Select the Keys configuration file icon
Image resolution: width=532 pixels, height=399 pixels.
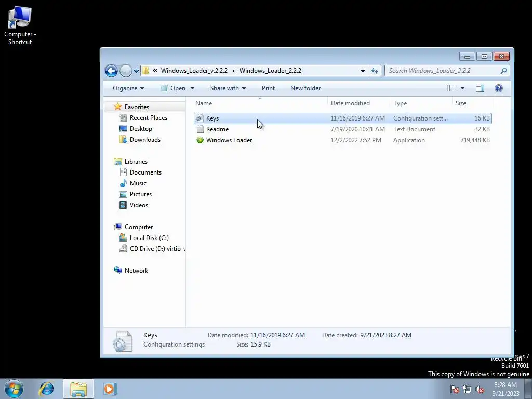coord(200,118)
